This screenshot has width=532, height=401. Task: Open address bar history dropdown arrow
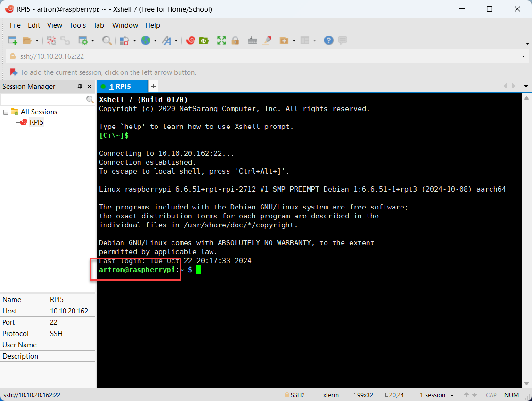coord(524,56)
